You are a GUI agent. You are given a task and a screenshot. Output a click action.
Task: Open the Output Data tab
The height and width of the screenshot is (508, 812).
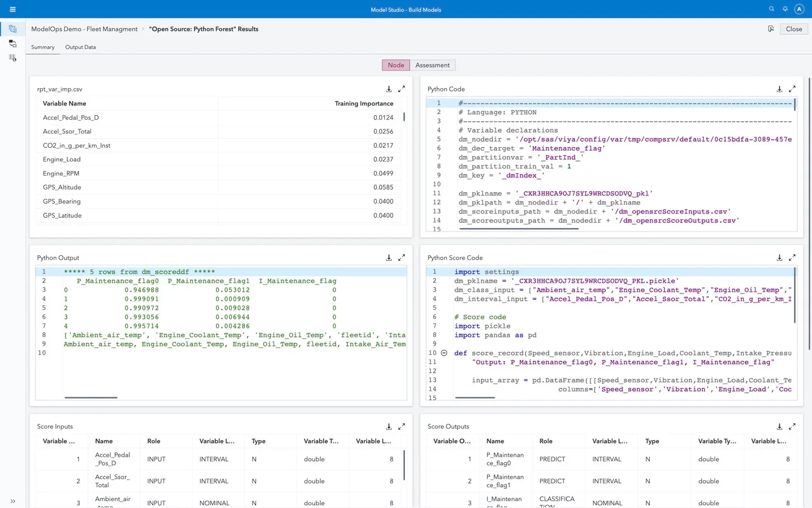point(81,47)
